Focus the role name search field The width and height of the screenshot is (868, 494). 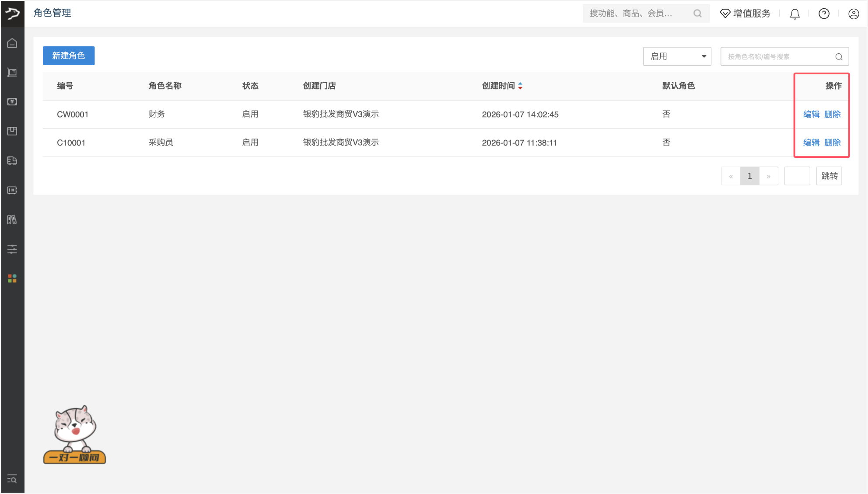pyautogui.click(x=779, y=56)
